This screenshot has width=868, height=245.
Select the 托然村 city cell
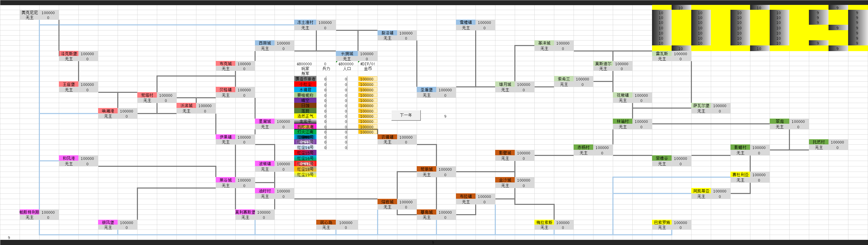pos(819,142)
